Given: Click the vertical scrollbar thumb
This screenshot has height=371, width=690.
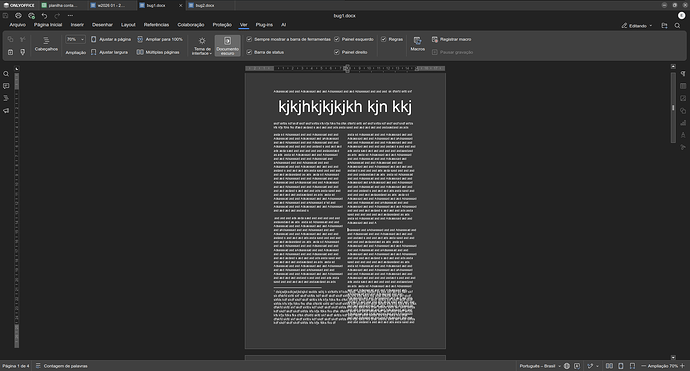Looking at the screenshot, I should click(x=673, y=107).
